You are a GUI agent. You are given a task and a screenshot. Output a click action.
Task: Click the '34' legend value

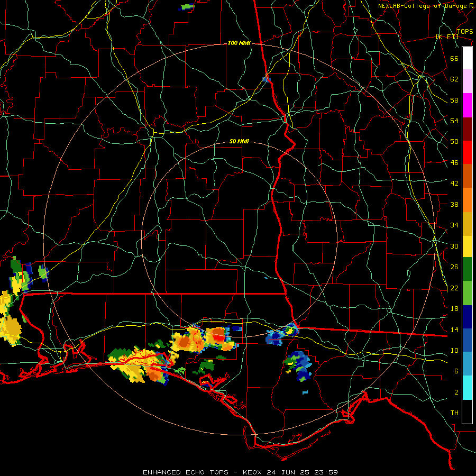[454, 225]
